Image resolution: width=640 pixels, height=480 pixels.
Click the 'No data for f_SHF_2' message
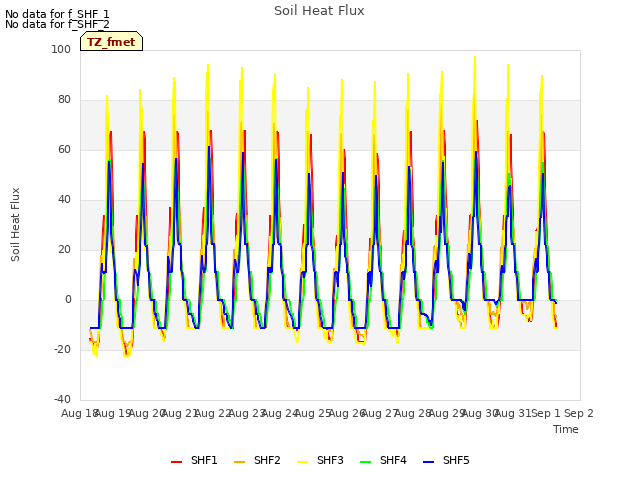(57, 24)
